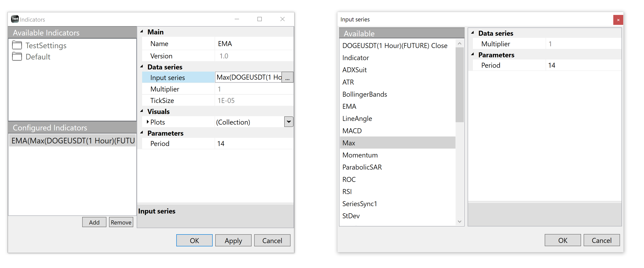
Task: Open the Plots collection dropdown
Action: click(x=289, y=122)
